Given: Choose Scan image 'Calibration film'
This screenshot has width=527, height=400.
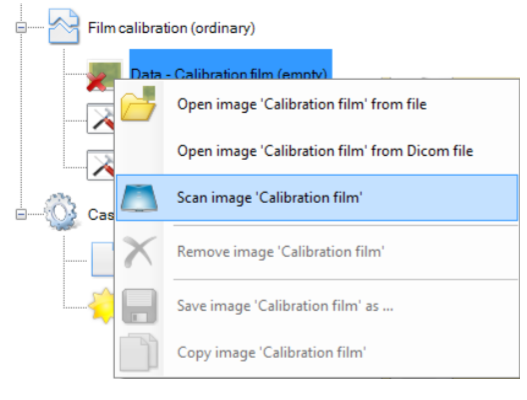Looking at the screenshot, I should point(317,198).
